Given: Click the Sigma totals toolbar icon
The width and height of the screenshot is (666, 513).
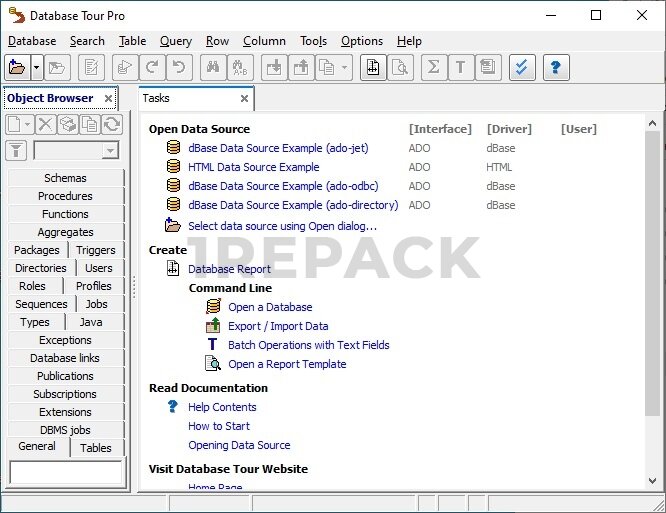Looking at the screenshot, I should (x=433, y=68).
